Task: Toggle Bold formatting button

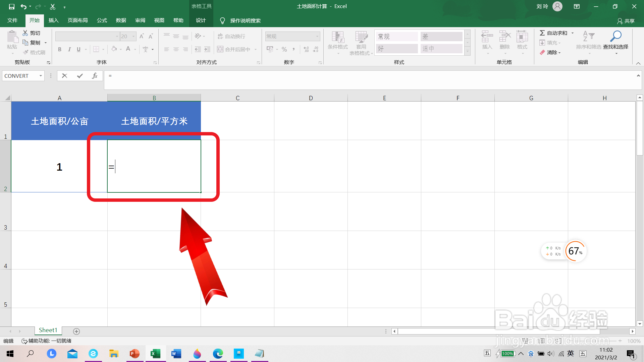Action: 60,49
